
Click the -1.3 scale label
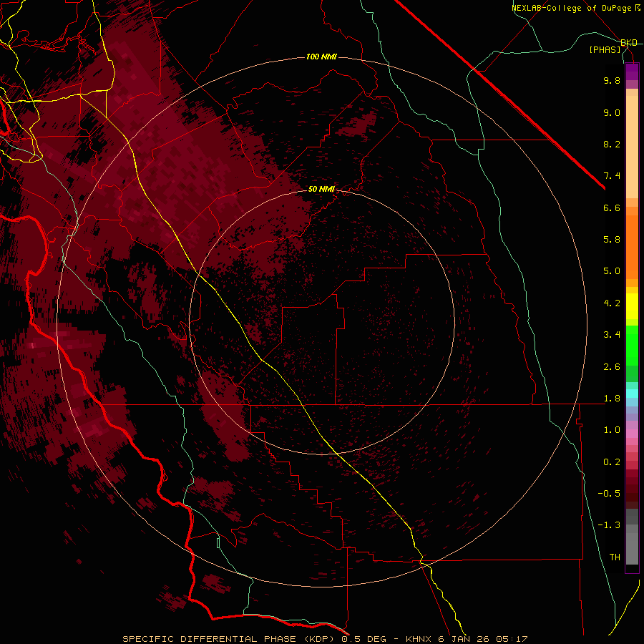(609, 525)
